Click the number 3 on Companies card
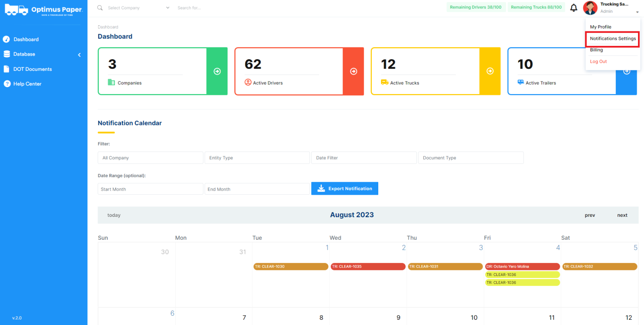Viewport: 644px width, 325px height. (x=112, y=64)
